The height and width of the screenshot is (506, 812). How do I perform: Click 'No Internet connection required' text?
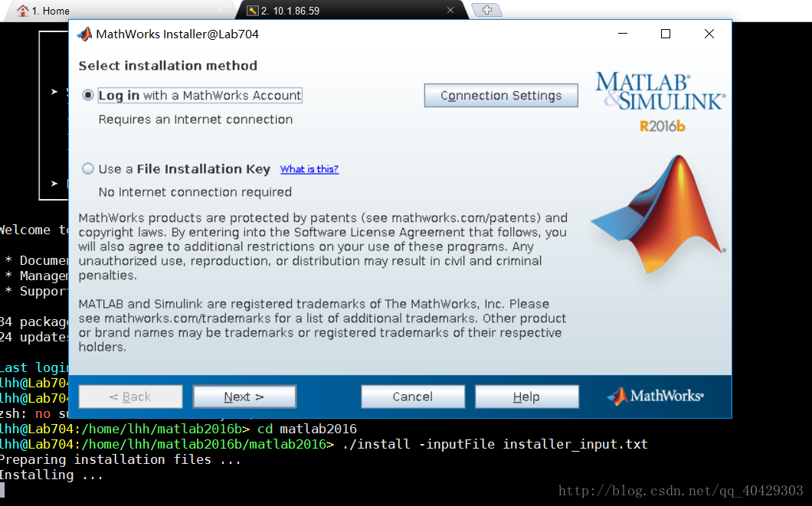(195, 192)
